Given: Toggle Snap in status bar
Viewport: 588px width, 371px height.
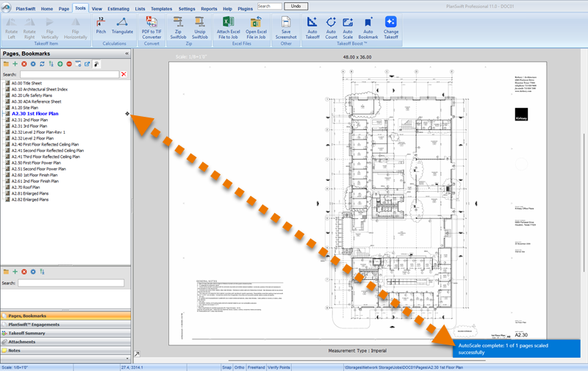Looking at the screenshot, I should pos(226,367).
